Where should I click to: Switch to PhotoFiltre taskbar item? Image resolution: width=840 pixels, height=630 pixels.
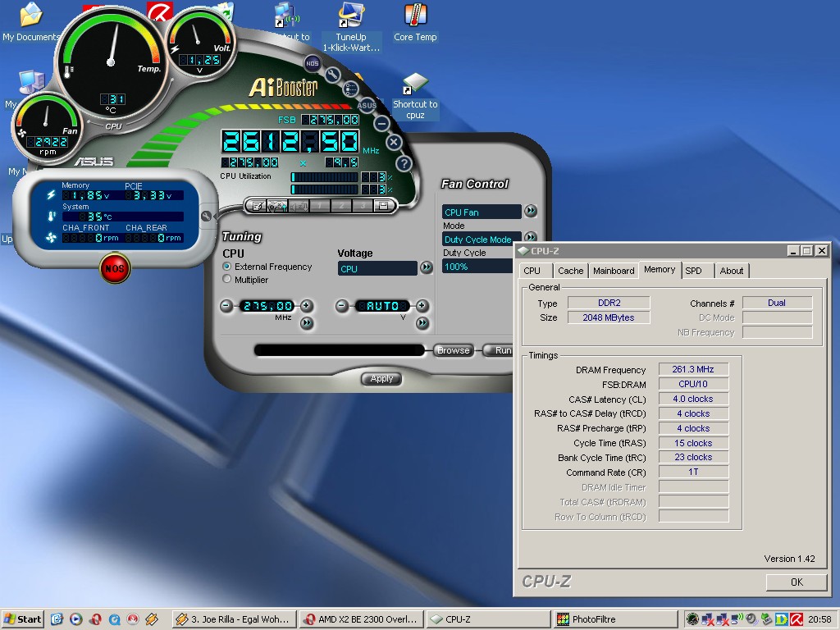tap(615, 619)
